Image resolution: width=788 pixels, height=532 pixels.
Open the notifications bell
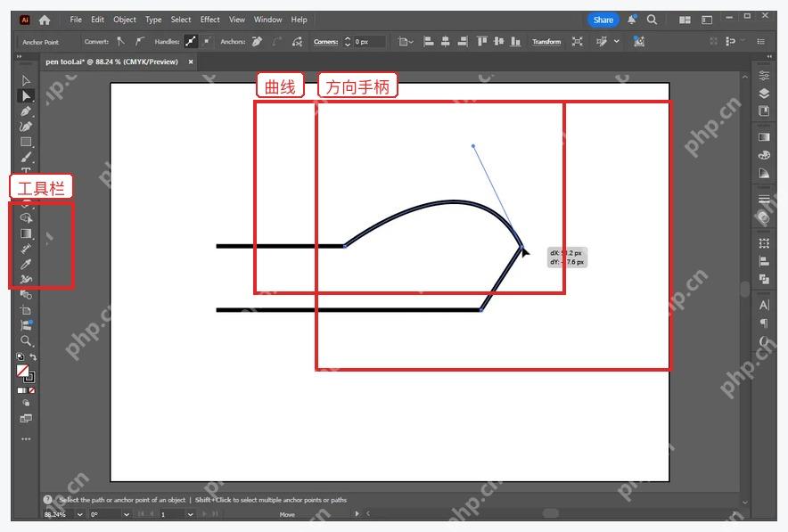pyautogui.click(x=632, y=20)
